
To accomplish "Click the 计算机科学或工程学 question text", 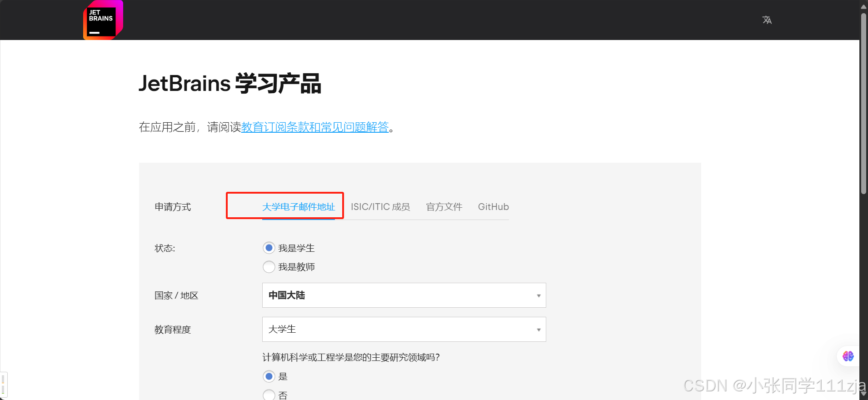I will coord(351,357).
